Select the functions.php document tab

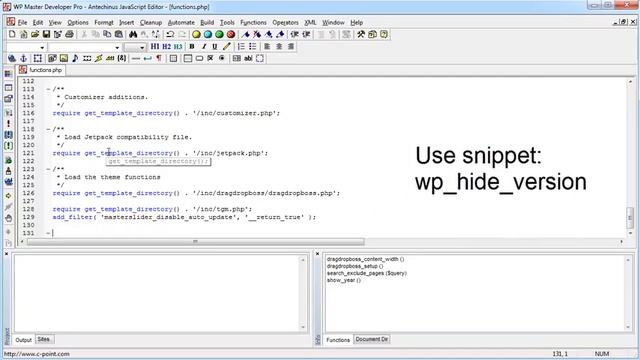40,70
